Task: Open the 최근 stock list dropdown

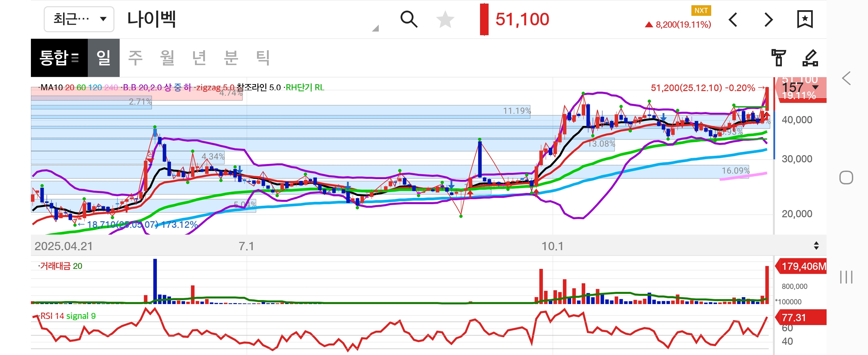Action: [x=79, y=19]
